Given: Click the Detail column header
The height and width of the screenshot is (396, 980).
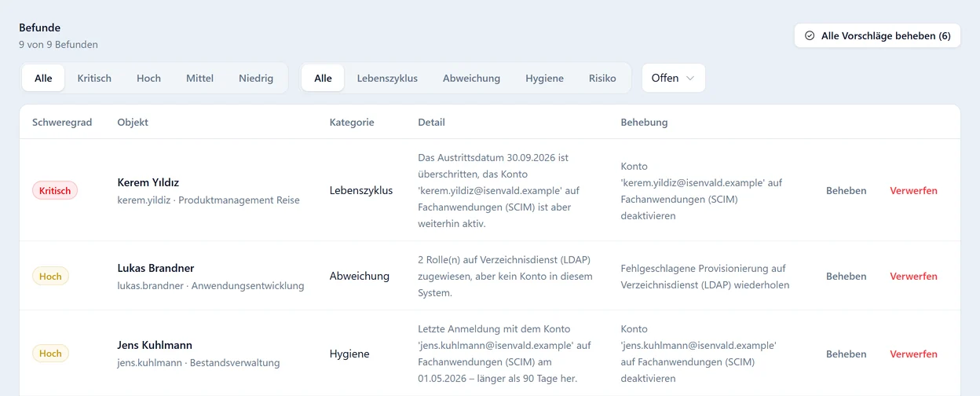Looking at the screenshot, I should (431, 122).
